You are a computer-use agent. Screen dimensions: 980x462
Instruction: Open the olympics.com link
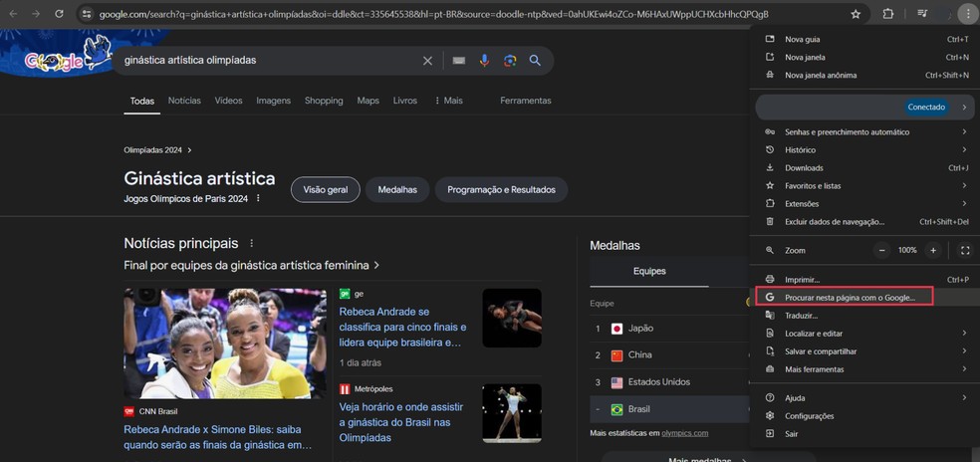coord(685,432)
